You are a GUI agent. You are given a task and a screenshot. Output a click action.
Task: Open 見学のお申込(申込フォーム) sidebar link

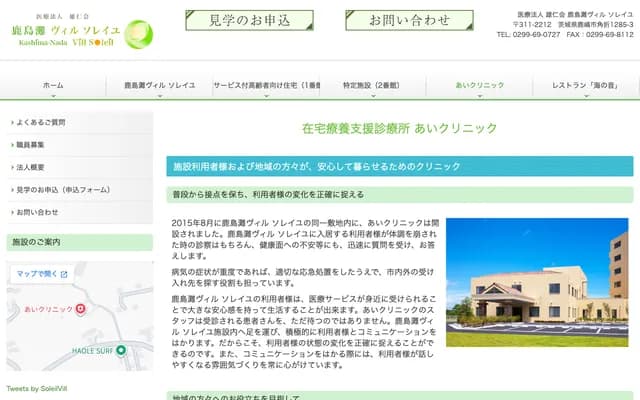click(x=80, y=190)
